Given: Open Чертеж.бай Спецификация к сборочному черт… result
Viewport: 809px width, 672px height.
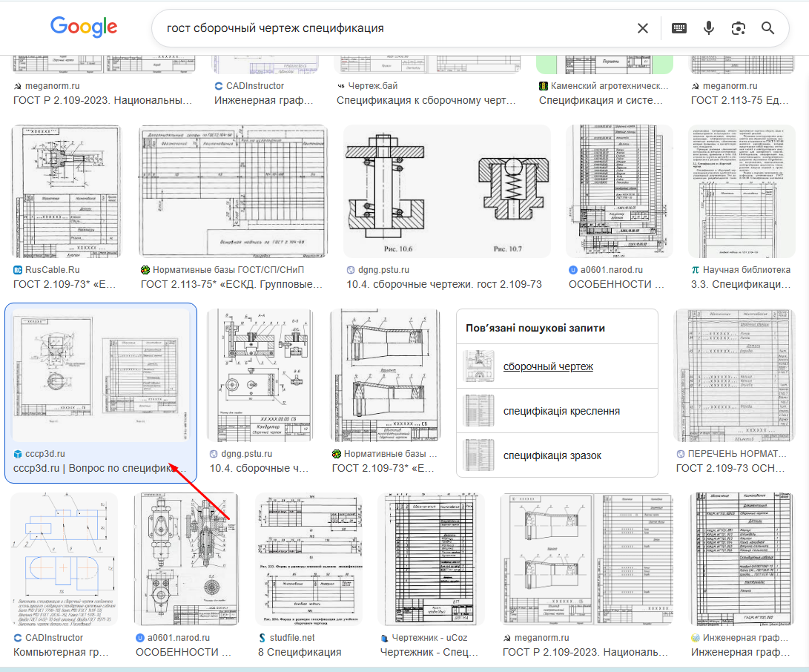Looking at the screenshot, I should pyautogui.click(x=426, y=100).
